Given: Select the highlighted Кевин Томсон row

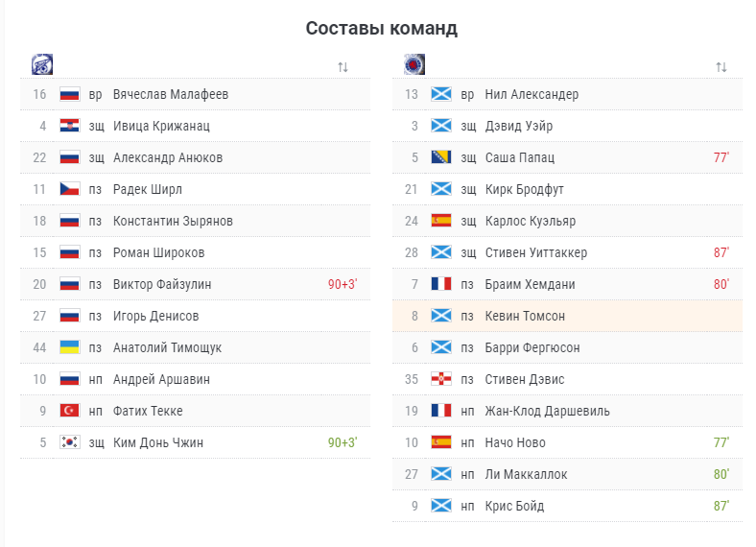Looking at the screenshot, I should click(x=568, y=316).
